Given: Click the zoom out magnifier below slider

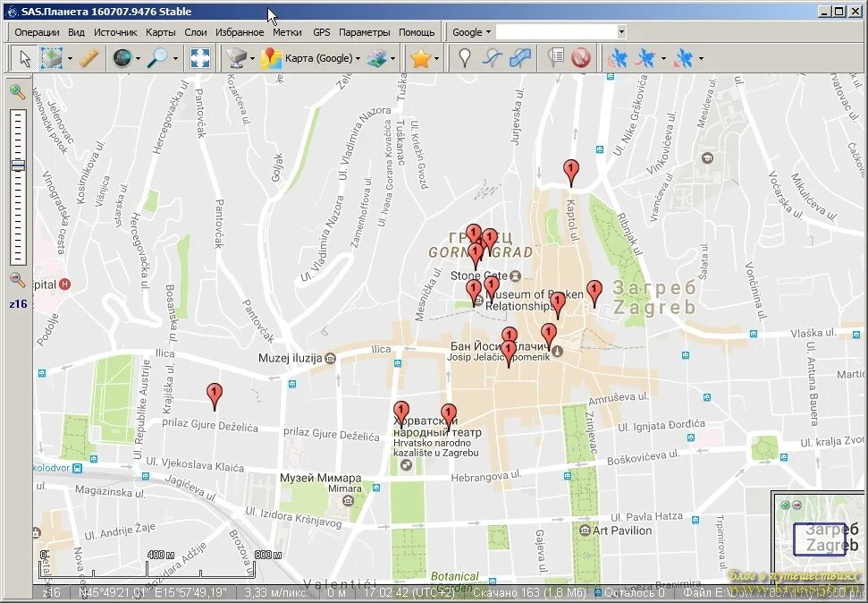Looking at the screenshot, I should (18, 280).
